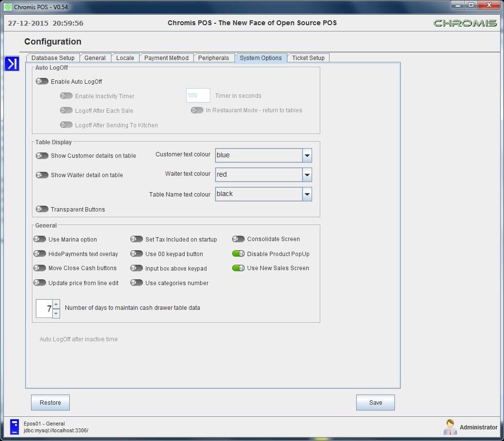Close the Chromis POS window
The image size is (504, 441).
[x=489, y=5]
